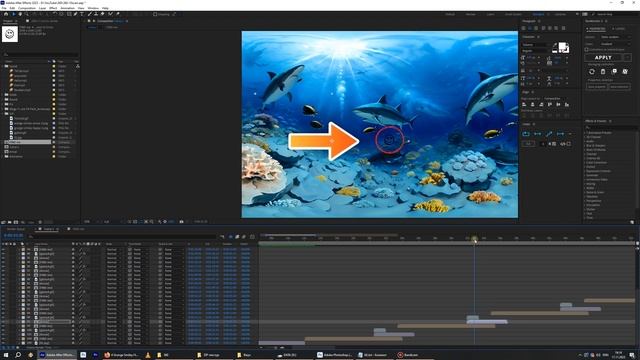Open Photoshop from the taskbar

334,355
